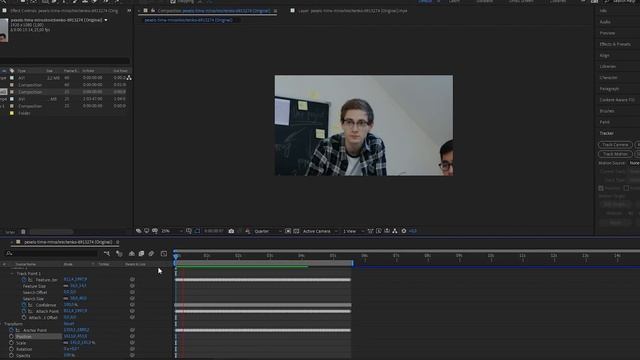Take a snapshot with the camera icon
Screen dimensions: 640x360
point(231,231)
